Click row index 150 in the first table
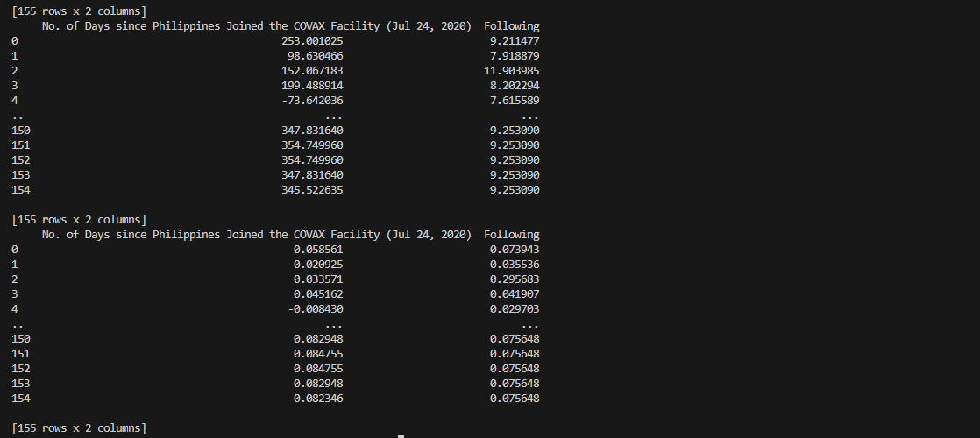The image size is (980, 438). click(x=21, y=131)
